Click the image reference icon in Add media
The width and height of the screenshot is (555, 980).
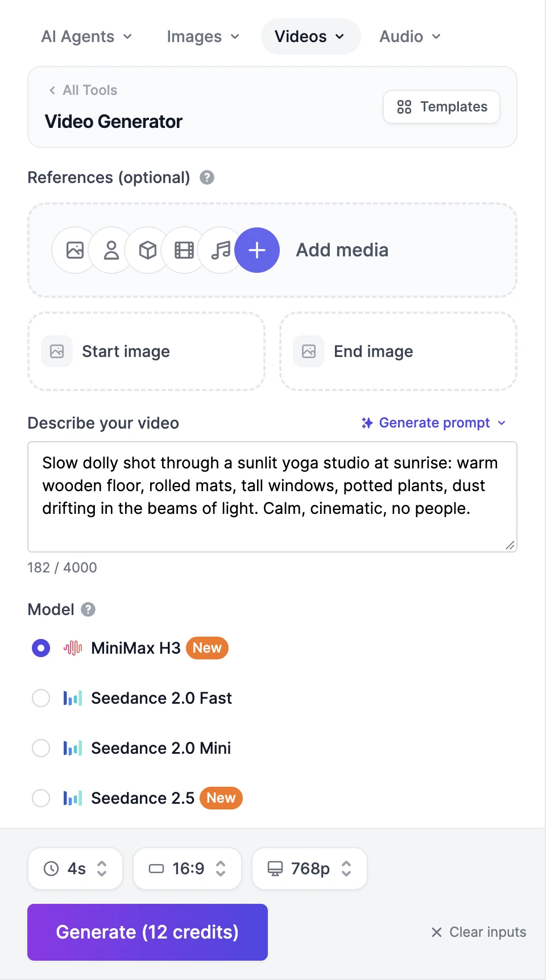coord(75,250)
